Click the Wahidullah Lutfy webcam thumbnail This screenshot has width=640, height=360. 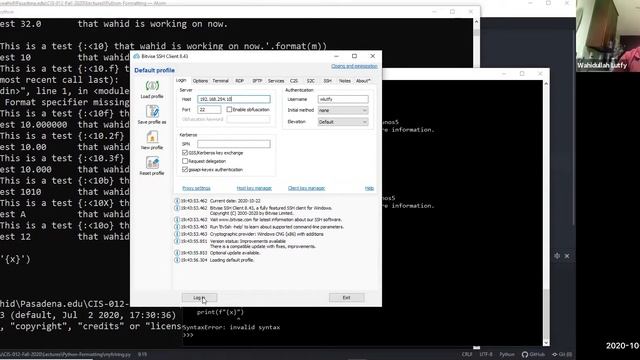click(608, 36)
